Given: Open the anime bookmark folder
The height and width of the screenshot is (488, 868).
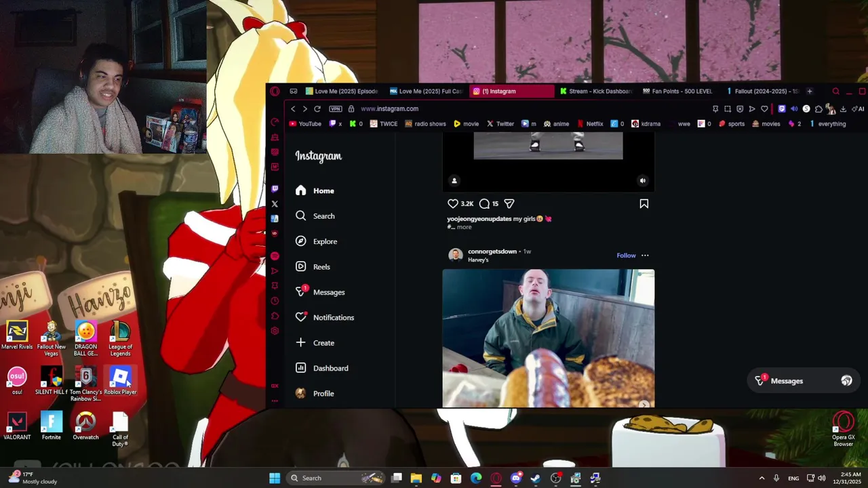Looking at the screenshot, I should [x=556, y=124].
